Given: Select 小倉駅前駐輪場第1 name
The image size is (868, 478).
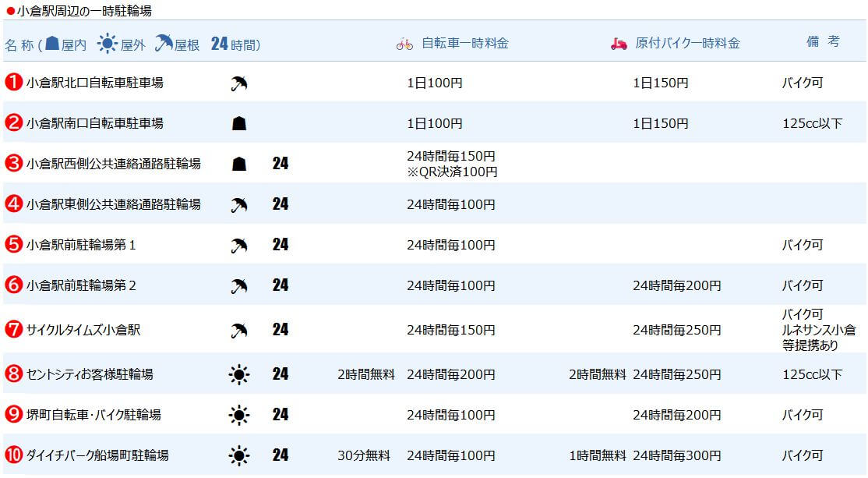Looking at the screenshot, I should pos(81,245).
